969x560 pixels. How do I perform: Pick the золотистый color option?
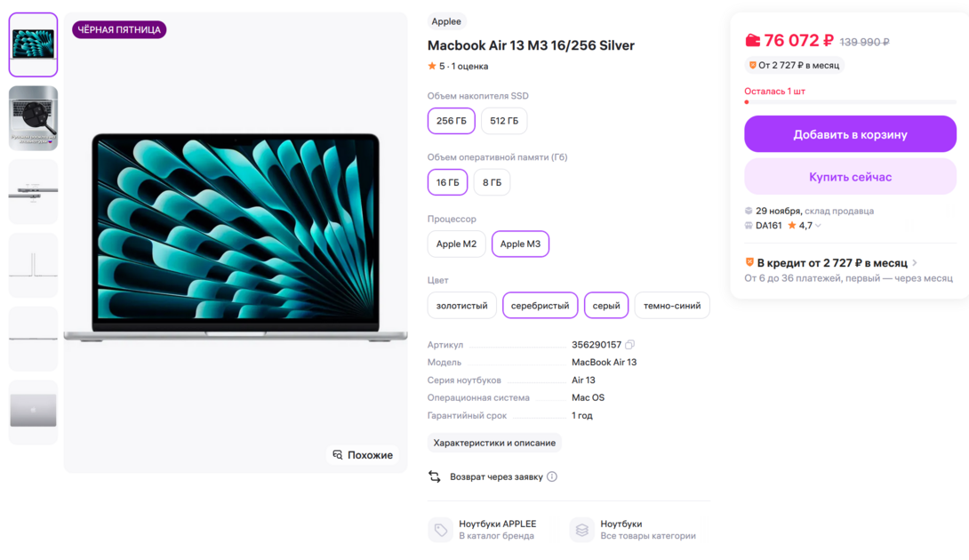click(x=462, y=305)
